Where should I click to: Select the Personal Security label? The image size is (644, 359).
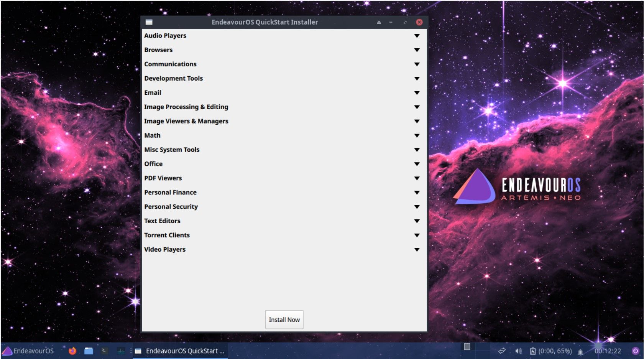click(171, 207)
